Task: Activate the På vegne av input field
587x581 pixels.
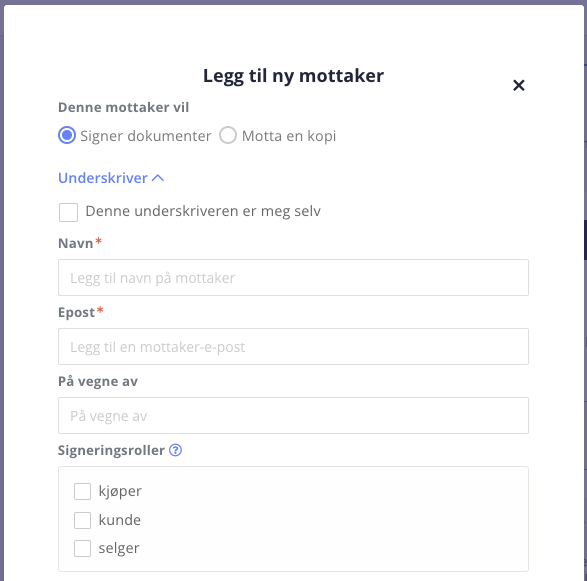Action: [x=294, y=416]
